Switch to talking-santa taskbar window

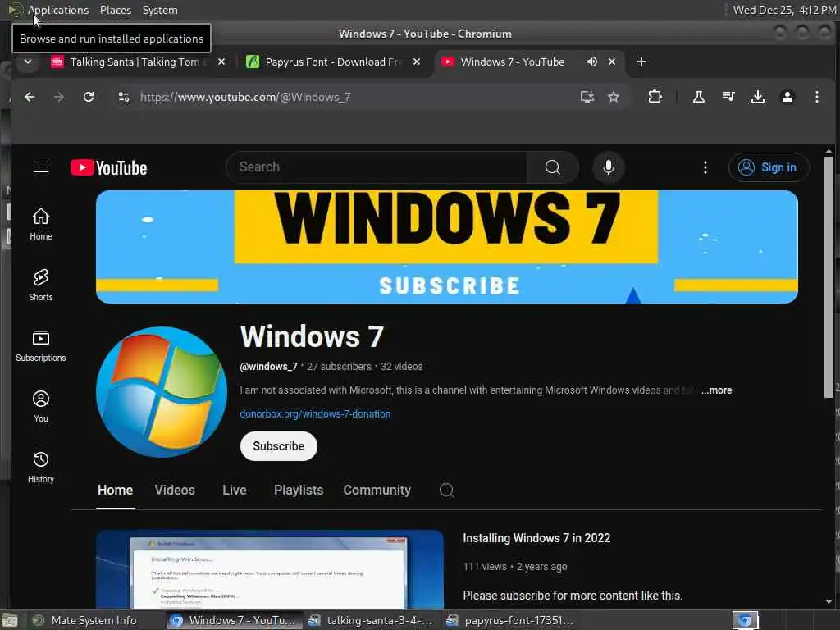pos(372,620)
